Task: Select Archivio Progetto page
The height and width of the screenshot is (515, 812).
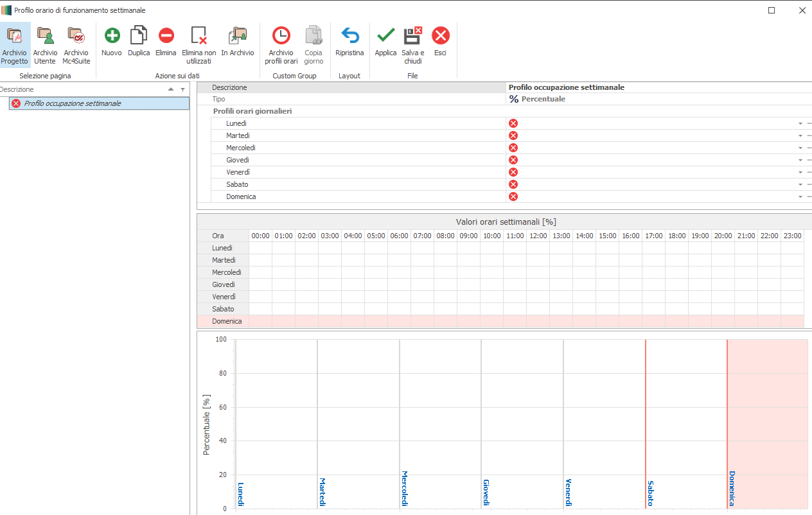Action: pyautogui.click(x=14, y=36)
